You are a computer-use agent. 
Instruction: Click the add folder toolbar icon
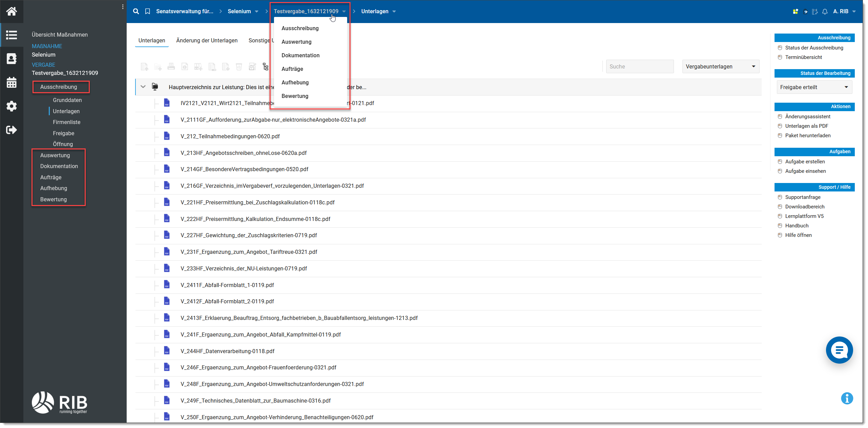(158, 67)
